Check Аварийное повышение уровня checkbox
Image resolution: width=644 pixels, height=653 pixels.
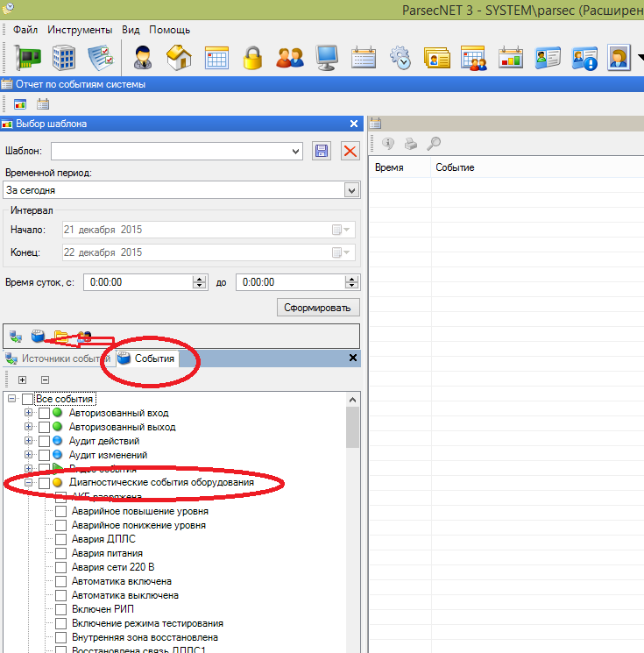tap(60, 511)
